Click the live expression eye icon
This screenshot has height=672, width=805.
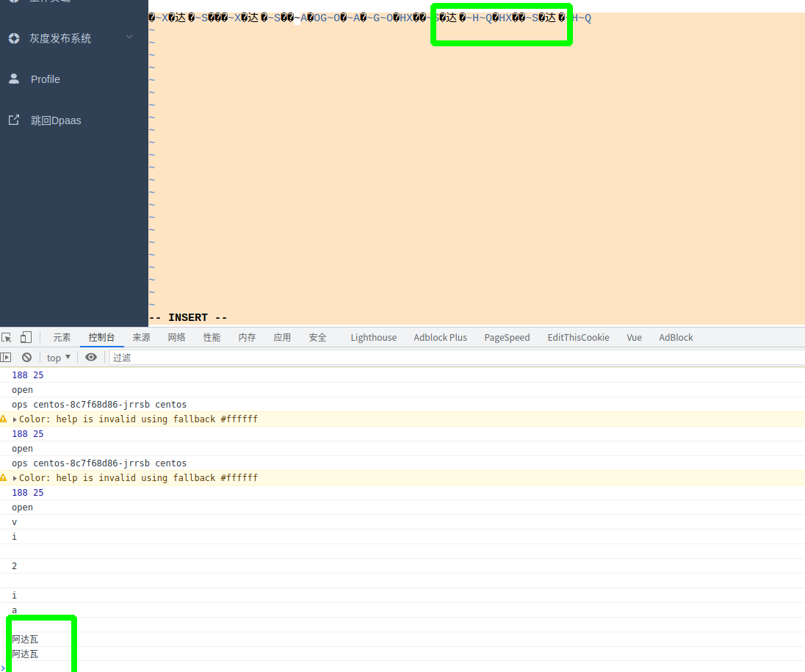coord(91,357)
